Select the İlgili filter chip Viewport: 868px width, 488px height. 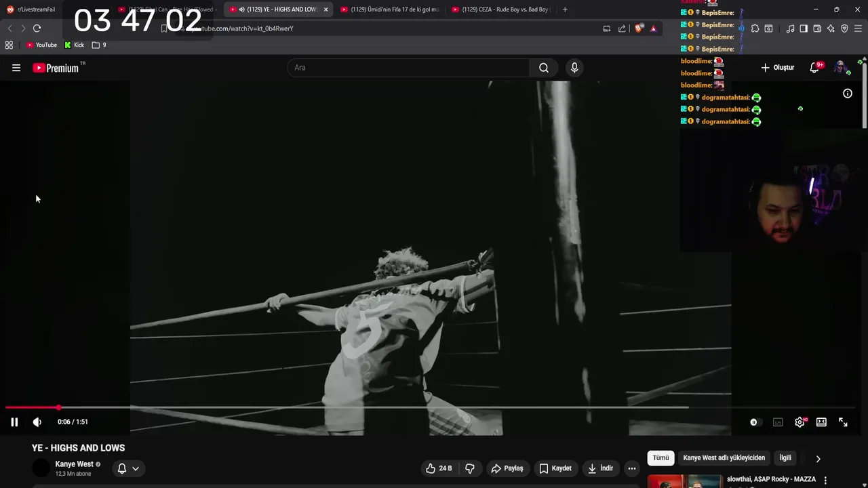tap(785, 458)
